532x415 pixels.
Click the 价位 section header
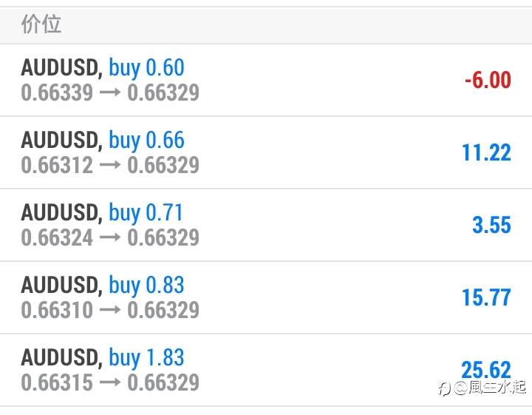coord(41,24)
